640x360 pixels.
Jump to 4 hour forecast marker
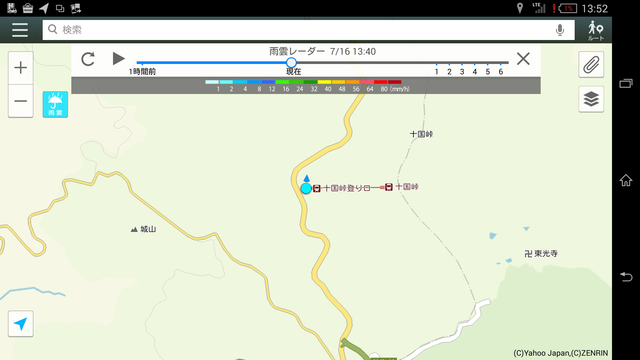tap(475, 71)
